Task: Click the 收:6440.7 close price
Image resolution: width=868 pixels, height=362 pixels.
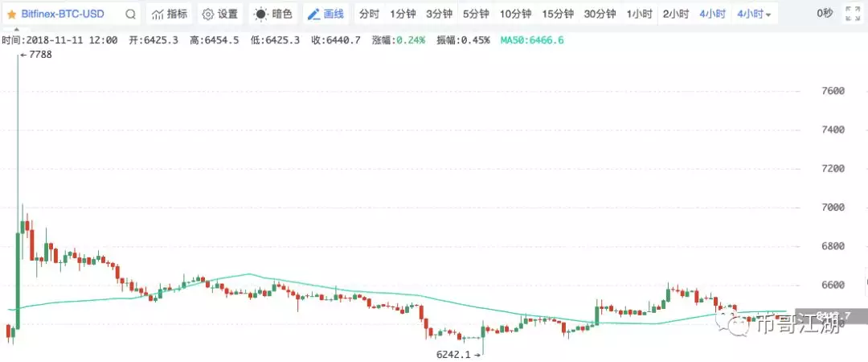Action: (336, 40)
